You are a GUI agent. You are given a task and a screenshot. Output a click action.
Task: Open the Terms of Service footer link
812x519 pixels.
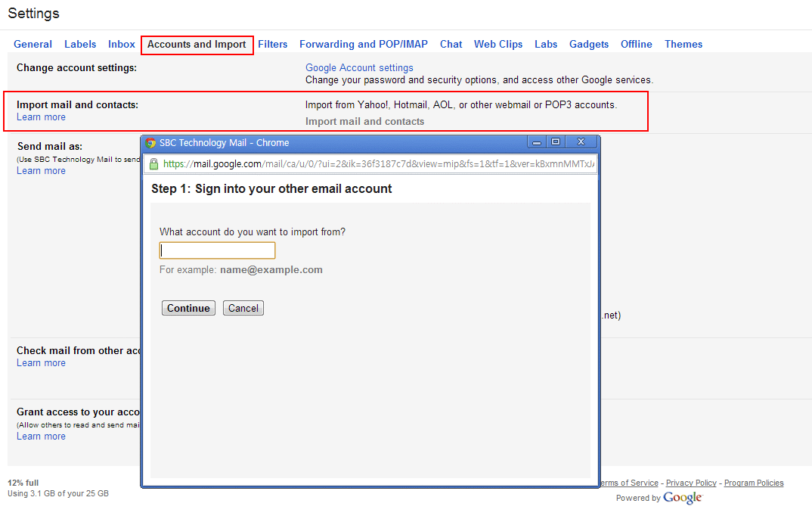coord(629,483)
